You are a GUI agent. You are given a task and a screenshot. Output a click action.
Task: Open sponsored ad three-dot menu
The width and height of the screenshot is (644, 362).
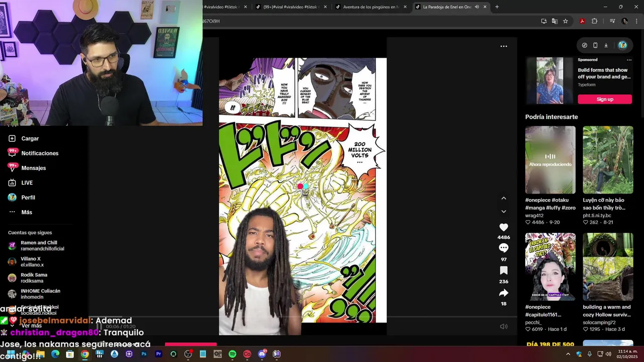(x=629, y=60)
